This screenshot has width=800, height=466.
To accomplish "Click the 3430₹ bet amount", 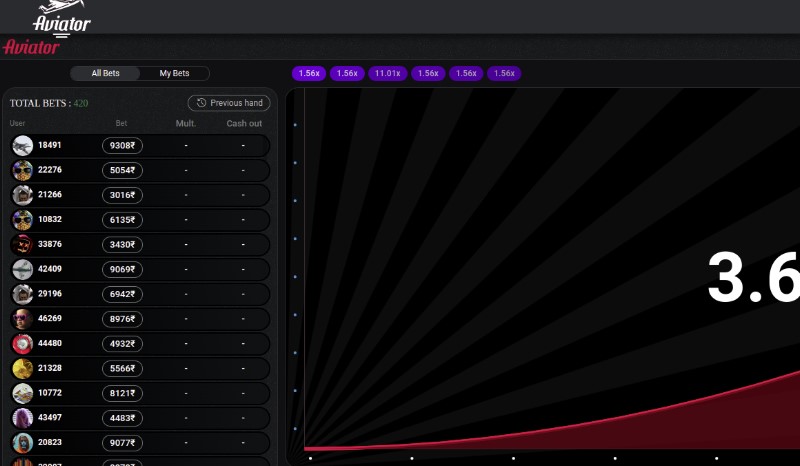I will click(122, 244).
